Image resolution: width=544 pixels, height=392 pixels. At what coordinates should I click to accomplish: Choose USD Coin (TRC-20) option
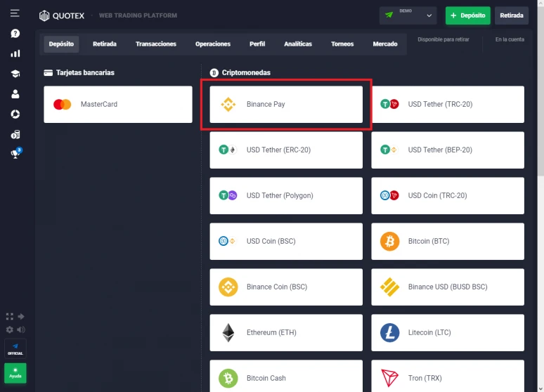448,196
